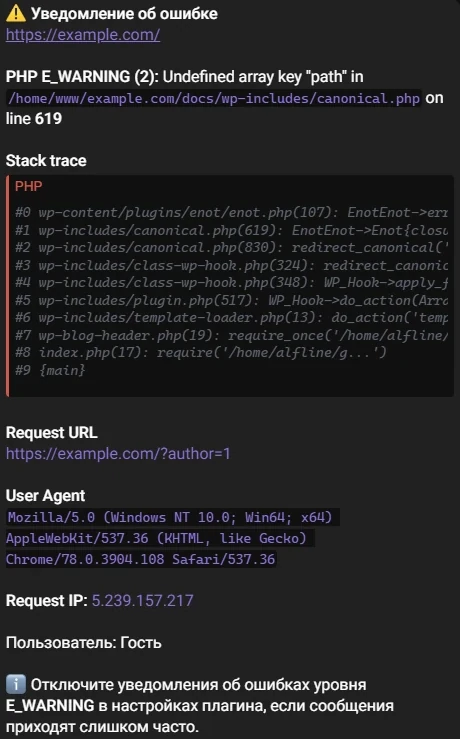Click the blue info icon
Screen dimensions: 460x739
[16, 684]
